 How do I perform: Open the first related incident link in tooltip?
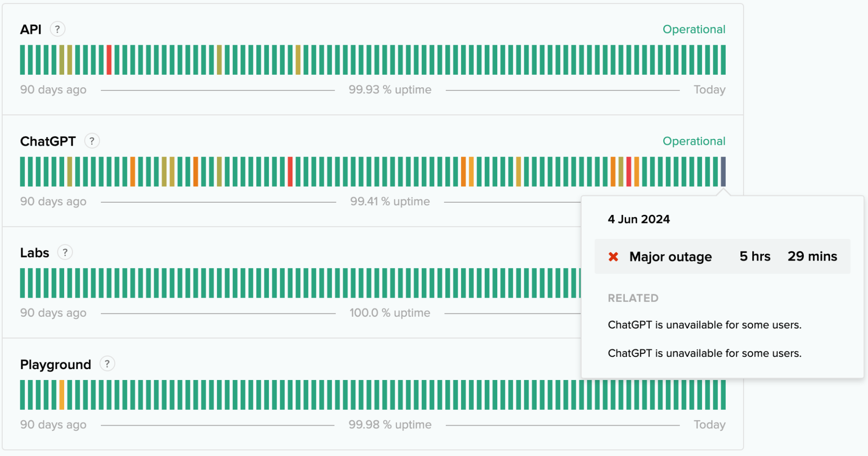pos(704,325)
